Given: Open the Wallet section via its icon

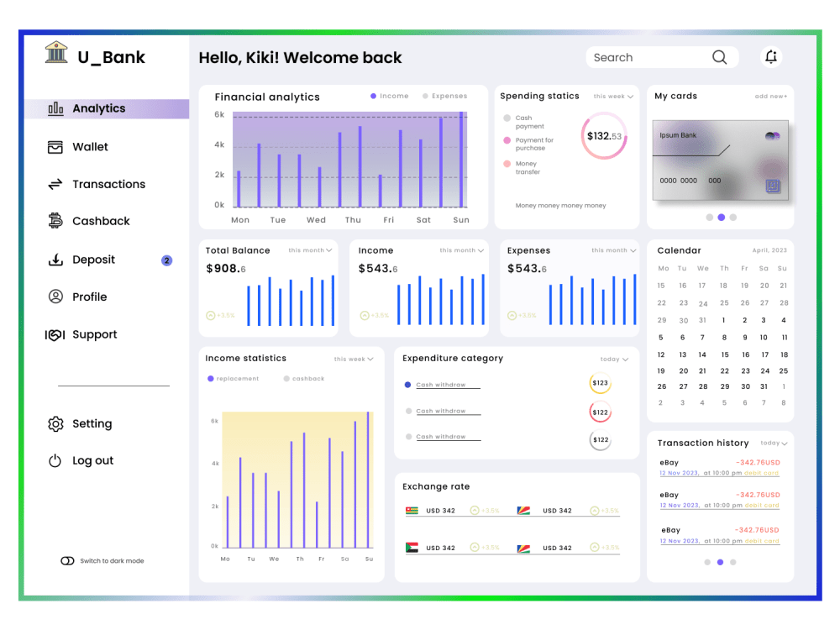Looking at the screenshot, I should tap(55, 146).
